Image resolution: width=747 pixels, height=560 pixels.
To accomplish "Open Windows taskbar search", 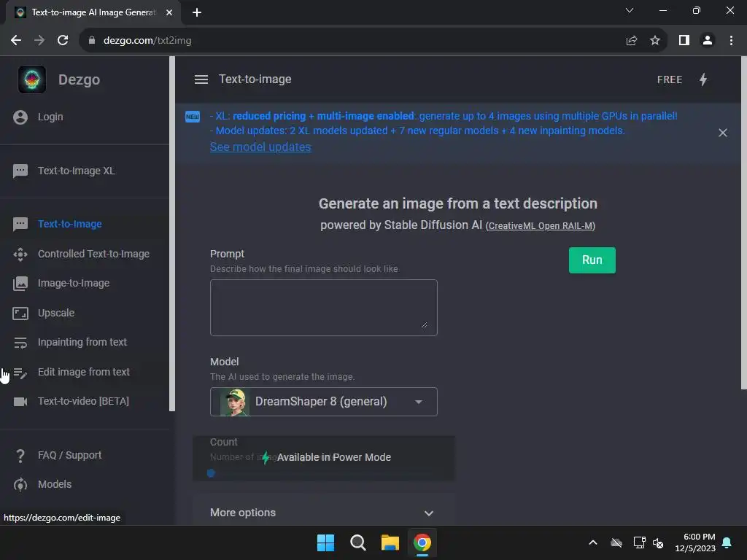I will pyautogui.click(x=357, y=542).
